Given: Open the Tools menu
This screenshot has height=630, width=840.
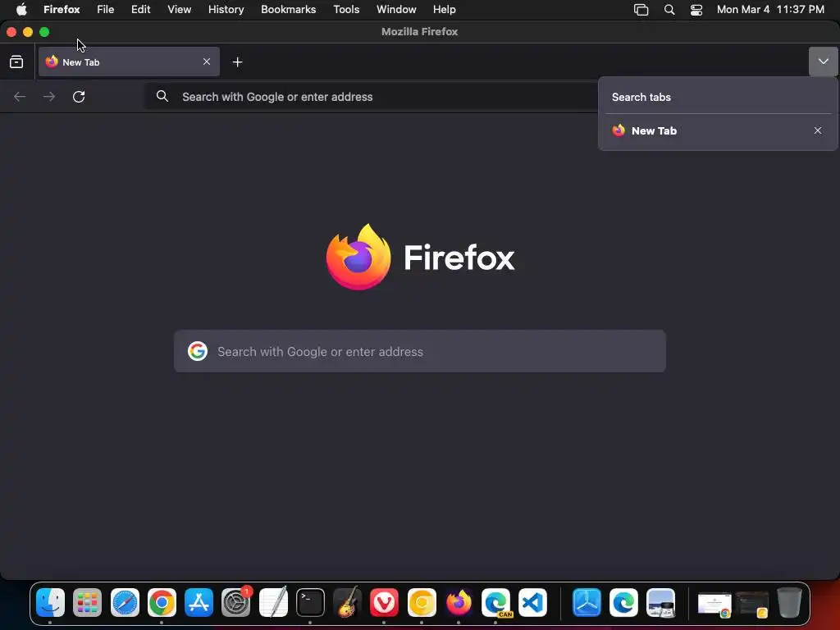Looking at the screenshot, I should 346,10.
